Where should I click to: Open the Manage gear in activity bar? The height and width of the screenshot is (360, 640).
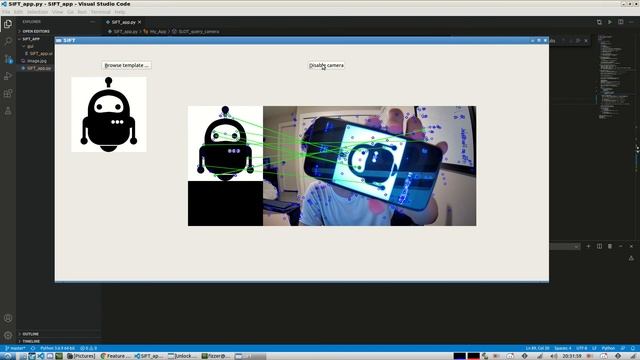tap(8, 336)
